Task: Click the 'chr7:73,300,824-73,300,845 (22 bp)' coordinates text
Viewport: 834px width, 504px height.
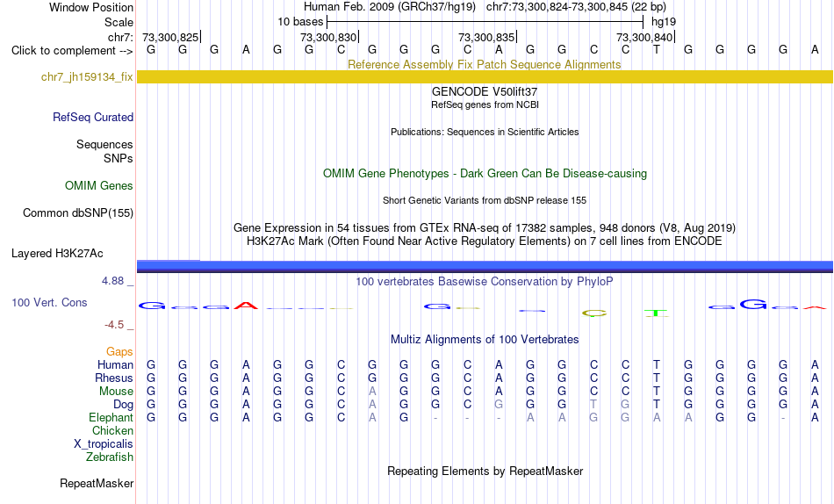Action: (x=576, y=7)
